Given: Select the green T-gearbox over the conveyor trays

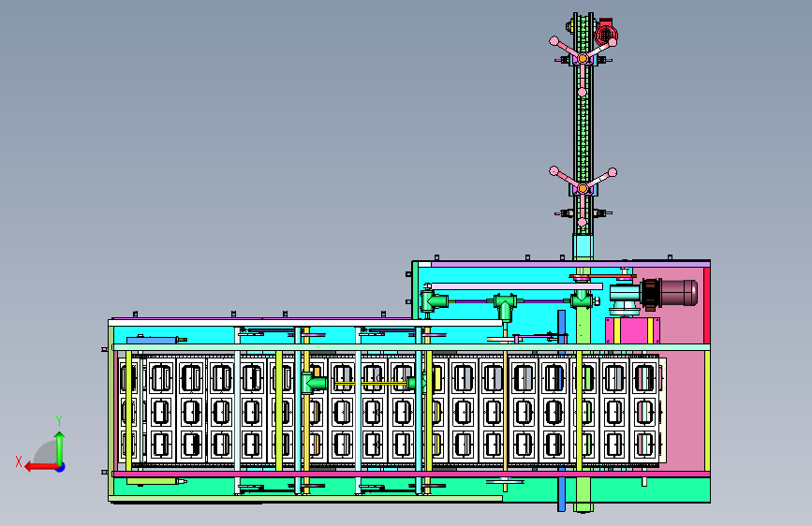Looking at the screenshot, I should 315,384.
